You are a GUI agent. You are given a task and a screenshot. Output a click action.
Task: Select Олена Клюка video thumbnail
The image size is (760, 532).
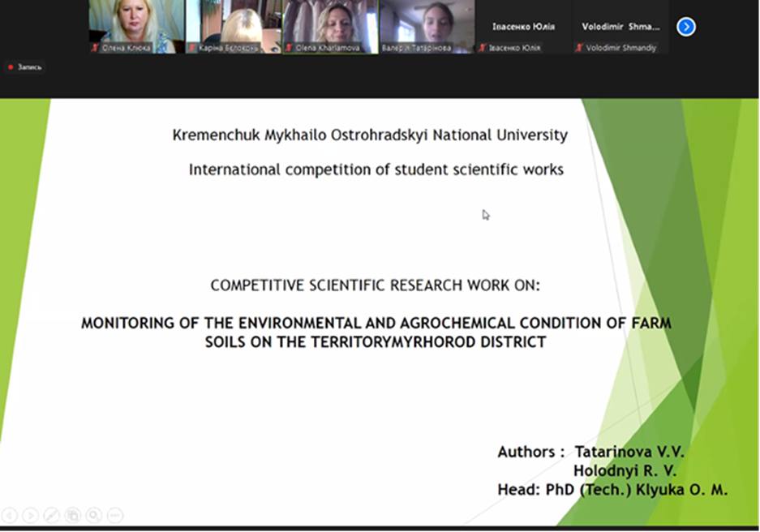[x=137, y=27]
